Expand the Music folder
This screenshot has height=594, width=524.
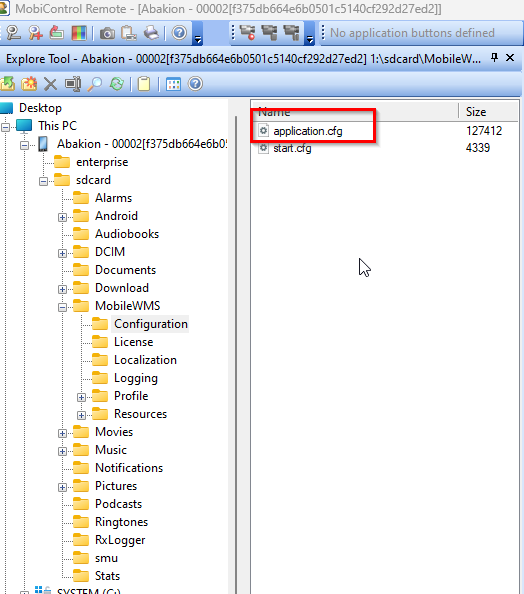[63, 452]
